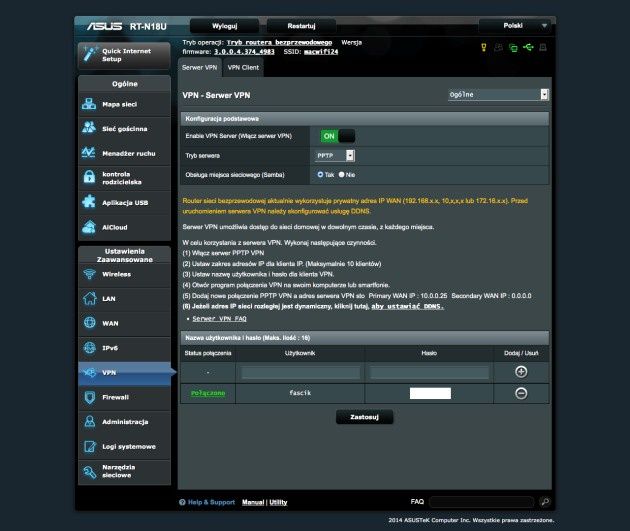The height and width of the screenshot is (531, 630).
Task: Click the Help & Support text
Action: (211, 502)
